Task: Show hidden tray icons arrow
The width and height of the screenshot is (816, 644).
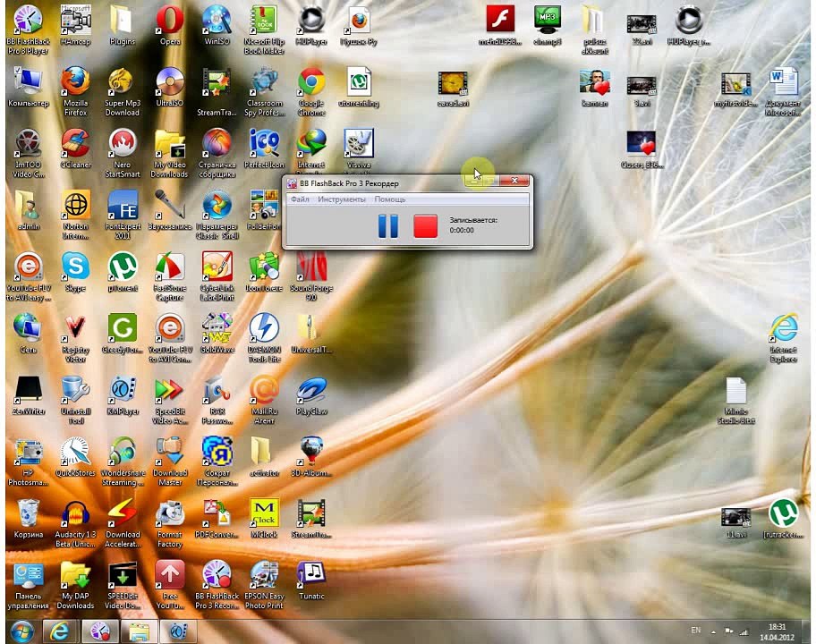Action: 713,632
